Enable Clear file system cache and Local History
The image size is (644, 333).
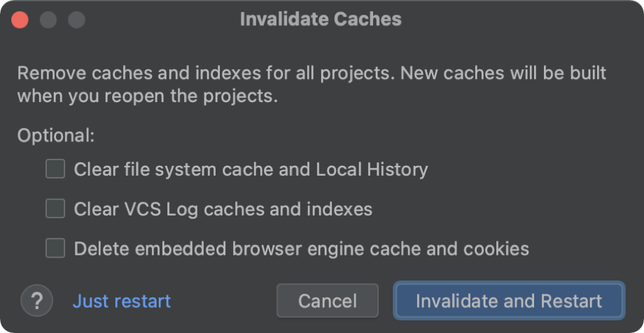(x=55, y=169)
